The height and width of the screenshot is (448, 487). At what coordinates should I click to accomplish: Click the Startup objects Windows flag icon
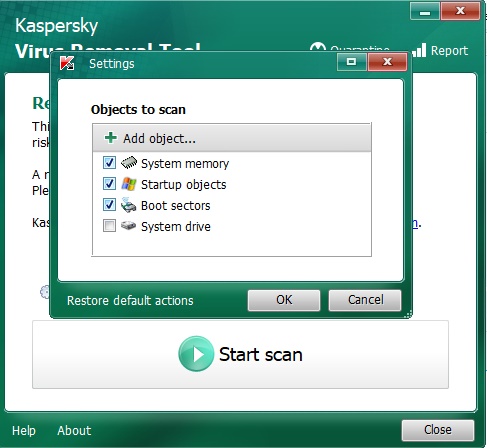tap(129, 184)
